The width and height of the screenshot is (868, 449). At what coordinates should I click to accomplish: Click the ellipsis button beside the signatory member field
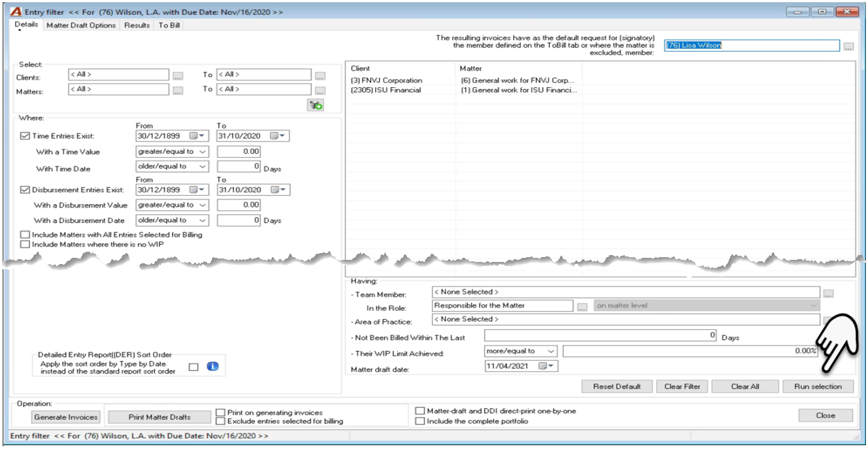(848, 46)
